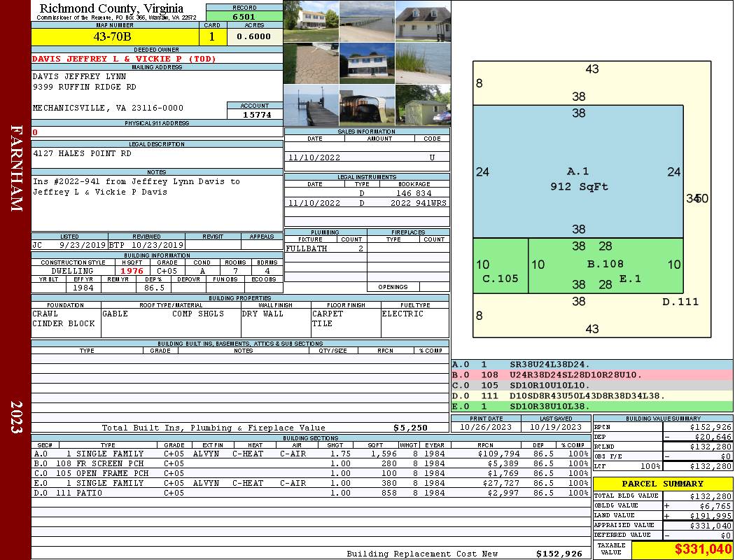Click wall finish DRY WALL
Screen dimensions: 735x560
coord(262,314)
